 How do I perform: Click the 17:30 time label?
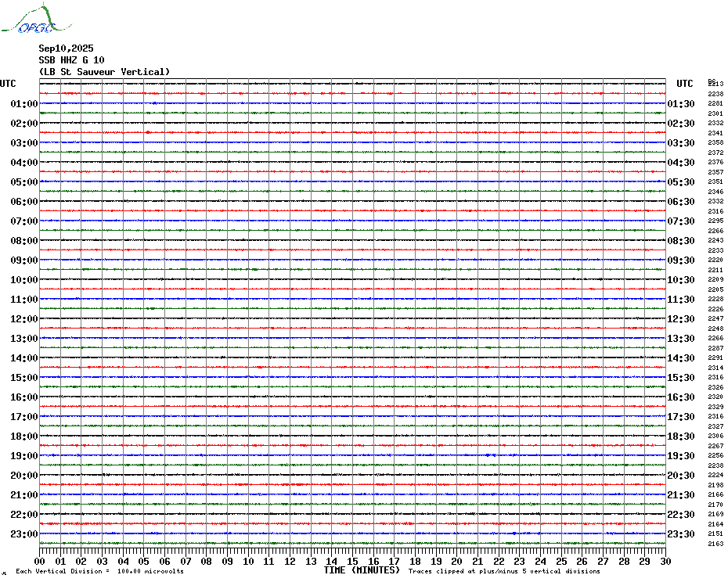click(681, 417)
